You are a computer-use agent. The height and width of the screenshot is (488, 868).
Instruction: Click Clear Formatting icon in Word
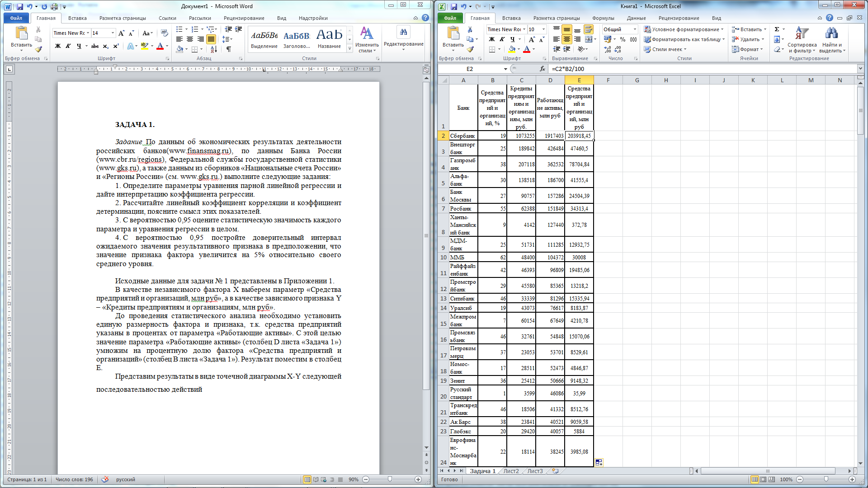[x=164, y=33]
